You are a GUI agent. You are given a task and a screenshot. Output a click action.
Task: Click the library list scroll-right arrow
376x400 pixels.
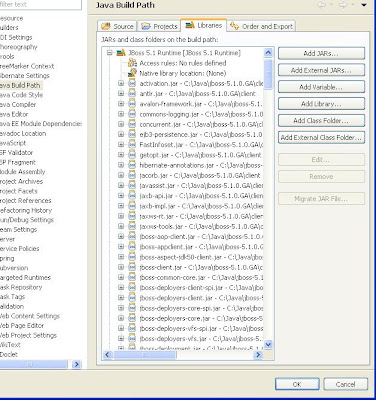coord(258,355)
